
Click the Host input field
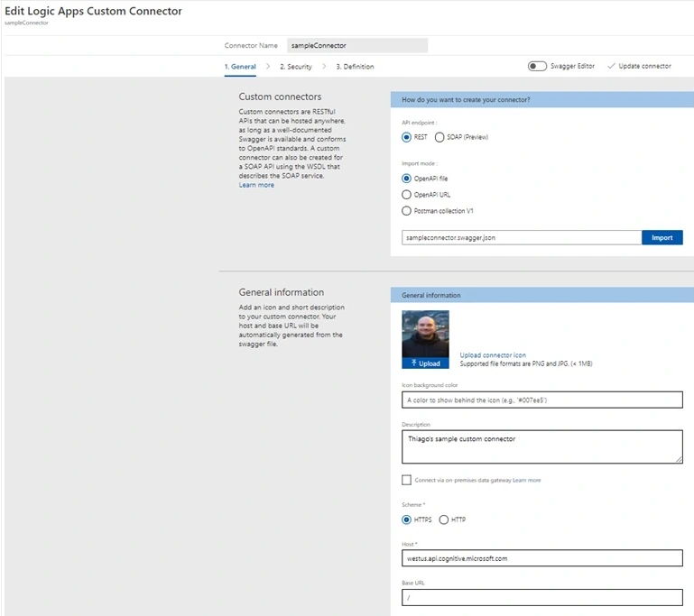pyautogui.click(x=541, y=558)
